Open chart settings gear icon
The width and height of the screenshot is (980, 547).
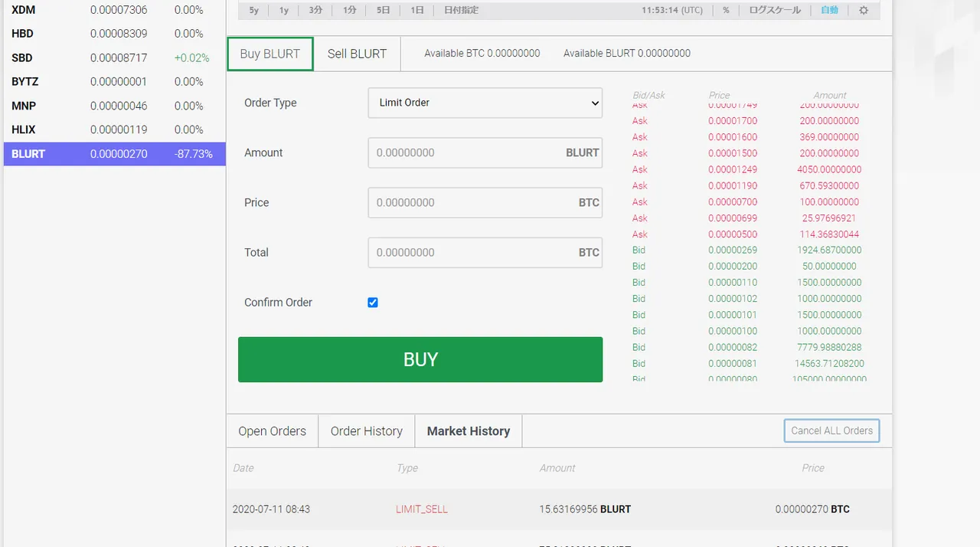point(864,11)
